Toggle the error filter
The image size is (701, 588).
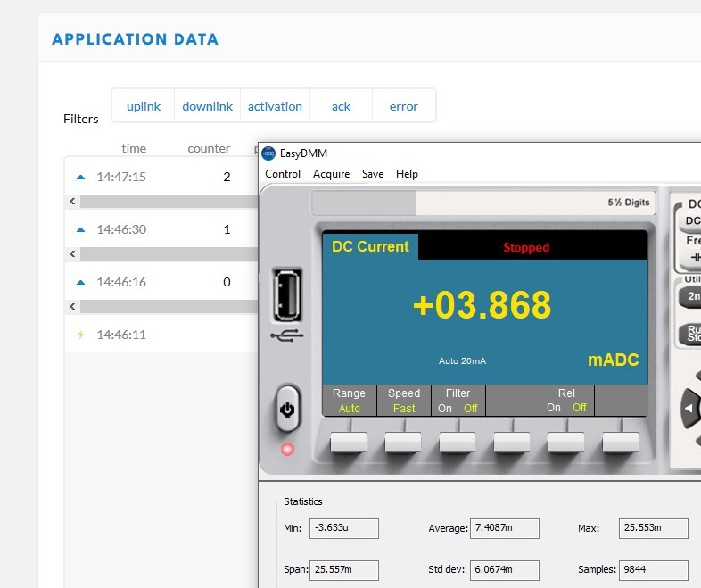pyautogui.click(x=404, y=106)
